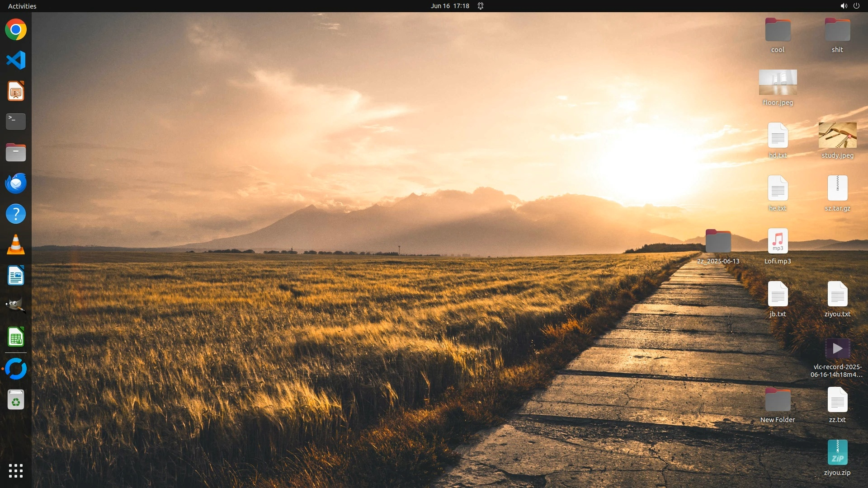This screenshot has width=868, height=488.
Task: Open the Terminal dock icon
Action: pos(16,122)
